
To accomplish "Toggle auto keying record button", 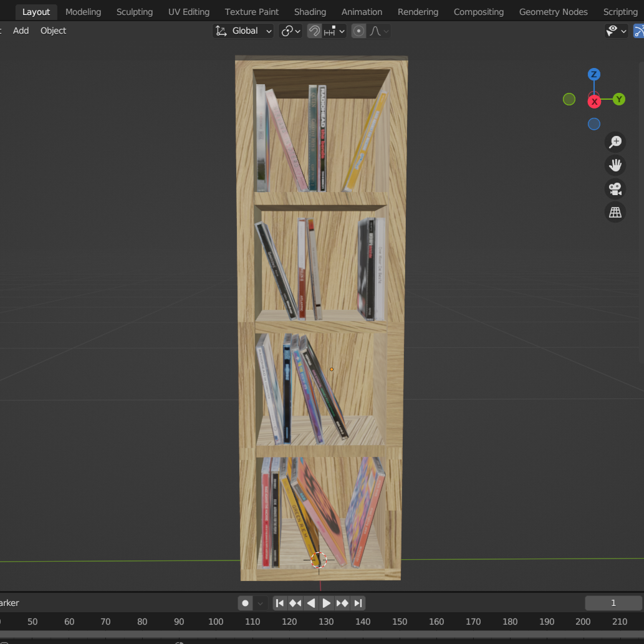I will point(245,603).
